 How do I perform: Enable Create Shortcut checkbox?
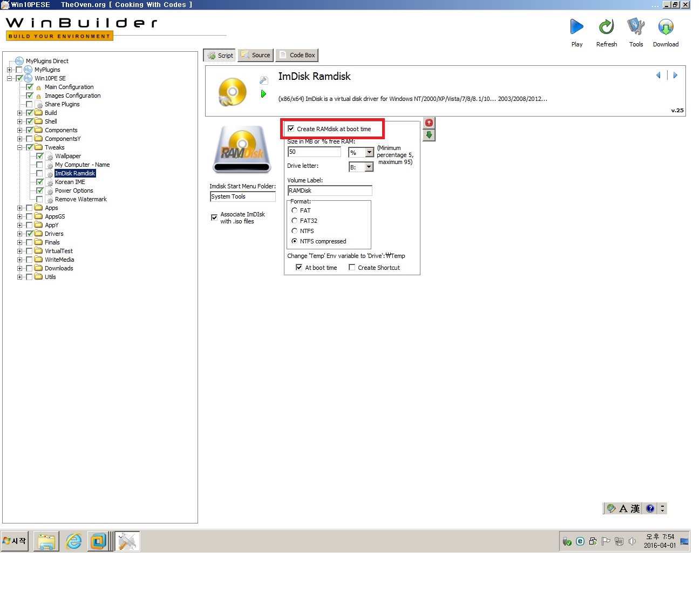pyautogui.click(x=352, y=268)
